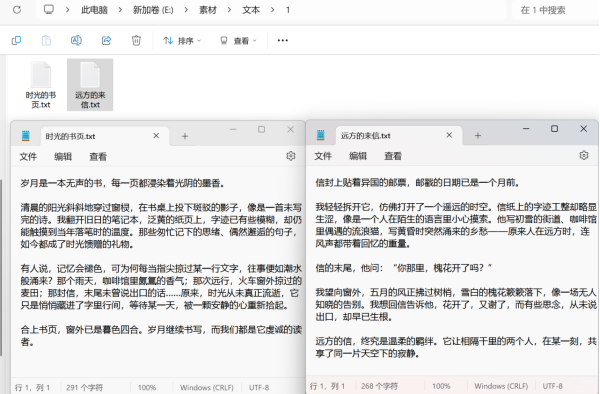Click the search box 在 1 中搜索

pos(554,10)
